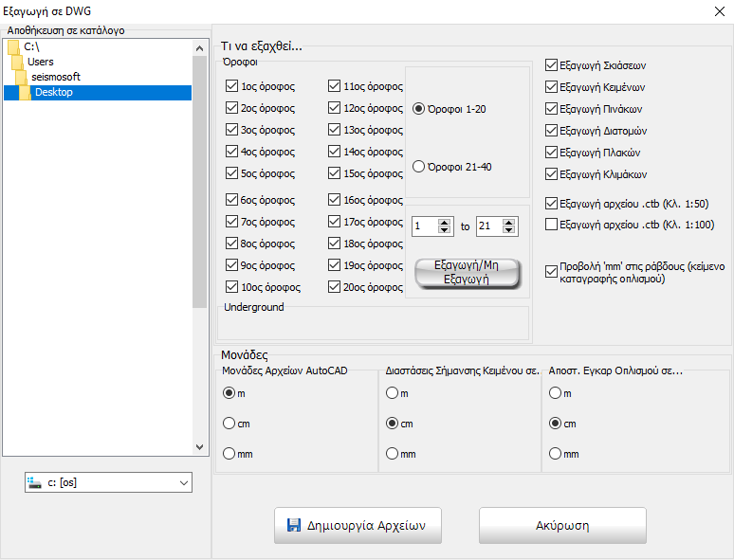
Task: Select the Όροφοι 21-40 radio button
Action: 419,167
